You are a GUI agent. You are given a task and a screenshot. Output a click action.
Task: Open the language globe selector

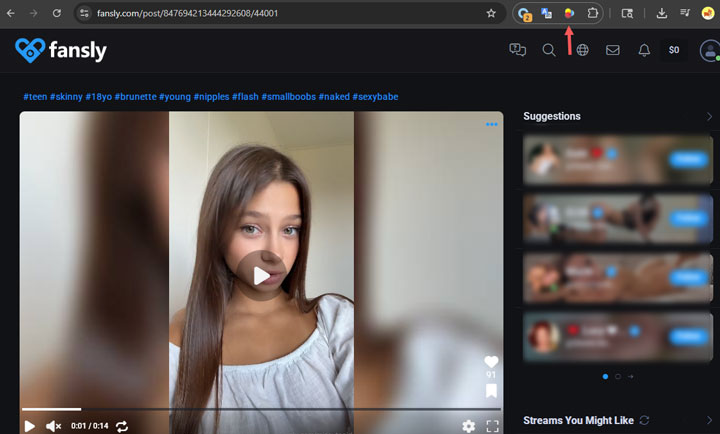(582, 50)
